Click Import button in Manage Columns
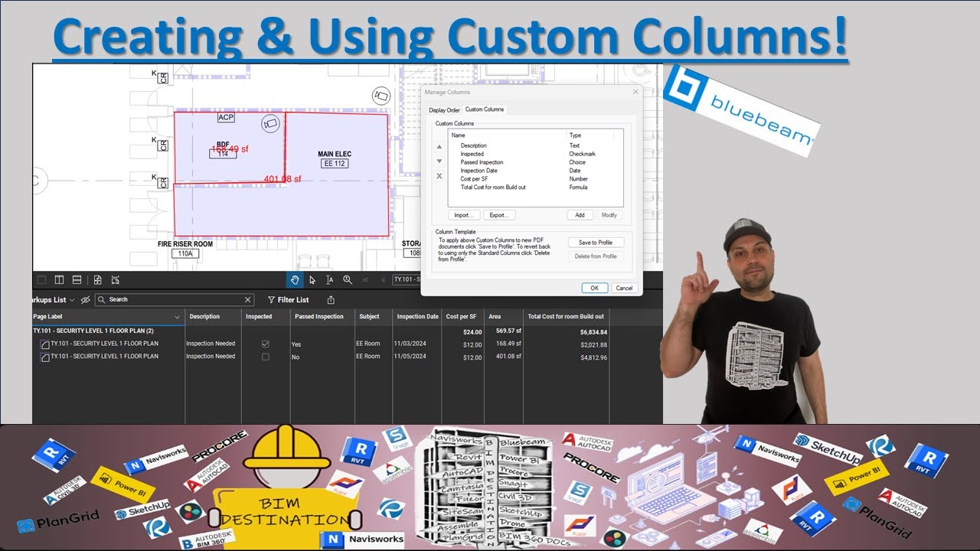980x551 pixels. click(464, 215)
